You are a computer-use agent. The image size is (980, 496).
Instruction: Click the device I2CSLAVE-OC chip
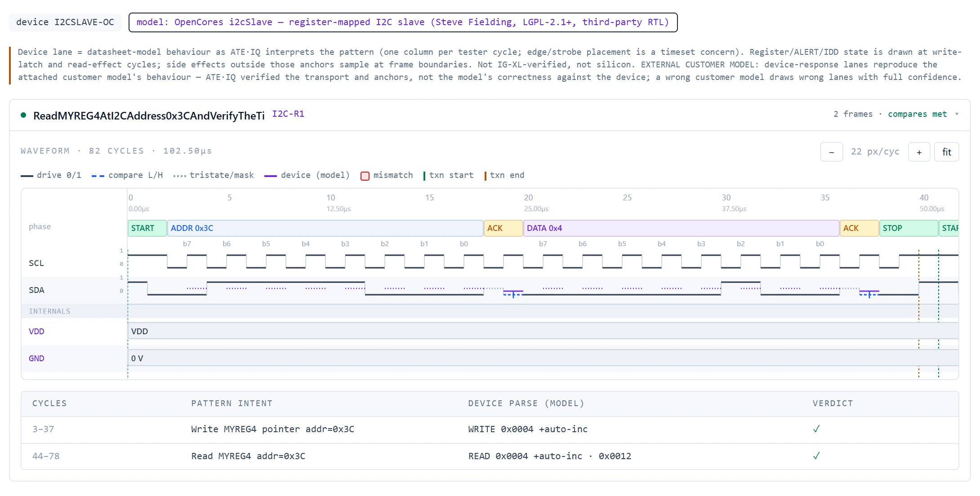coord(65,22)
